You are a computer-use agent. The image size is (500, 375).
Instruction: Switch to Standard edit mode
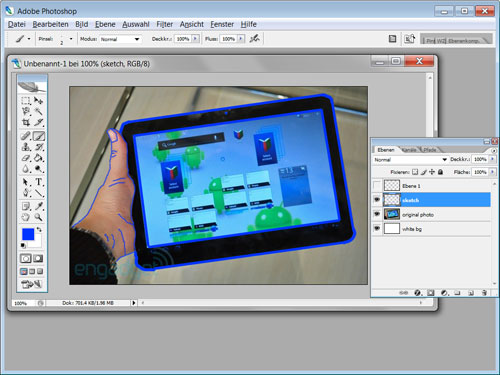pyautogui.click(x=26, y=258)
